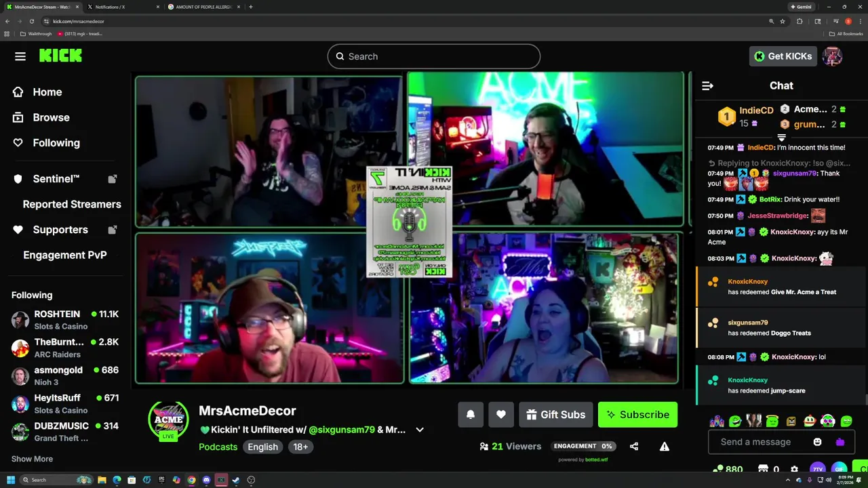The image size is (868, 488).
Task: Open emoji picker in message box
Action: point(818,442)
